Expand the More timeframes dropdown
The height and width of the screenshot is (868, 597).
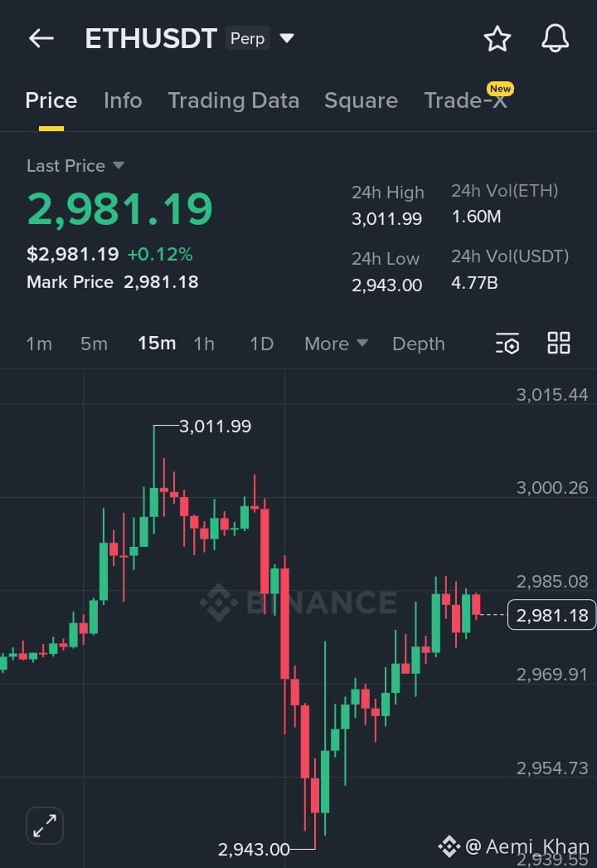click(336, 344)
